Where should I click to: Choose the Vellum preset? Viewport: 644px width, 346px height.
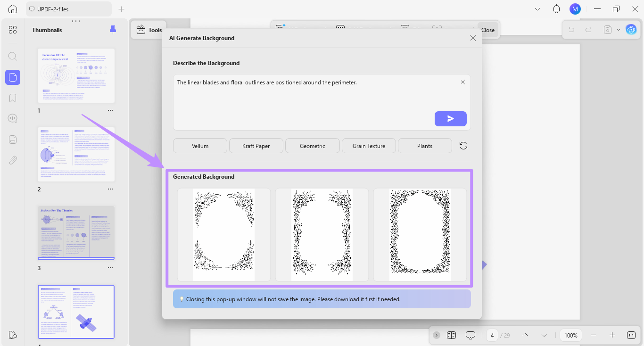pos(200,146)
